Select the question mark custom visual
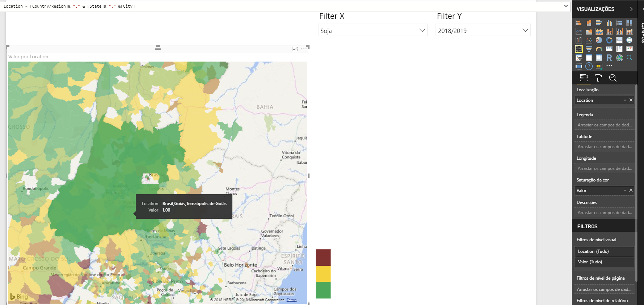The height and width of the screenshot is (305, 644). 589,66
